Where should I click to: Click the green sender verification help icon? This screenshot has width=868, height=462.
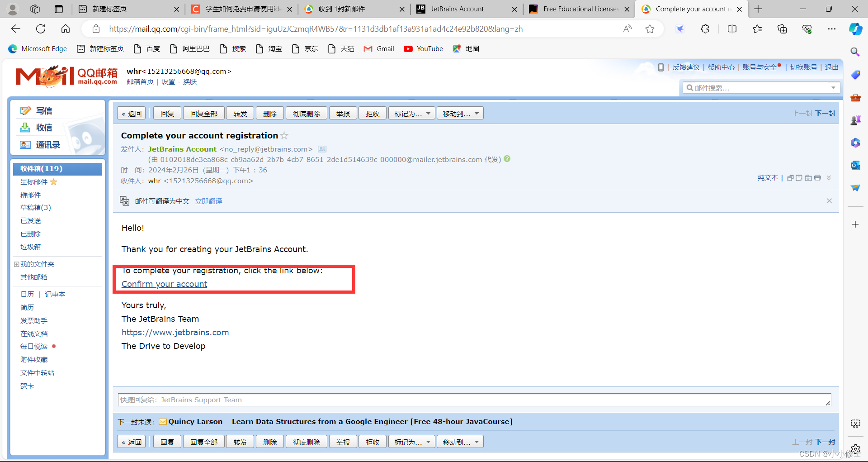tap(507, 159)
